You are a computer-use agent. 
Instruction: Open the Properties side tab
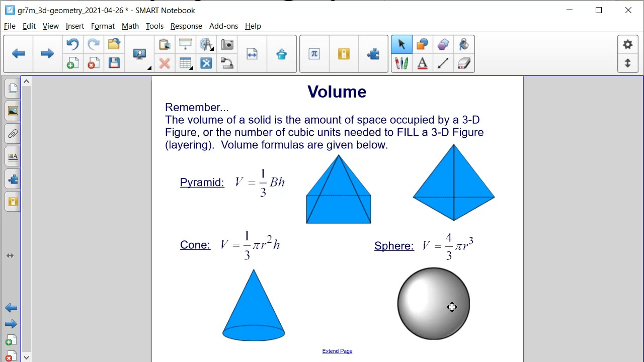click(13, 157)
